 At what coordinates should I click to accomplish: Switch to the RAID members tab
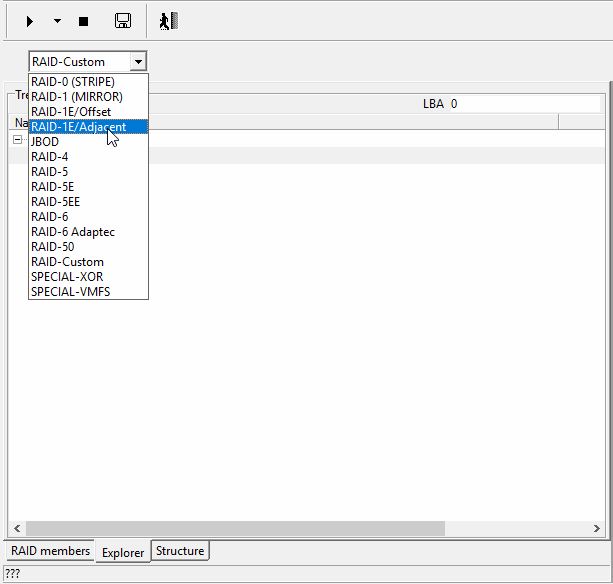[x=50, y=551]
